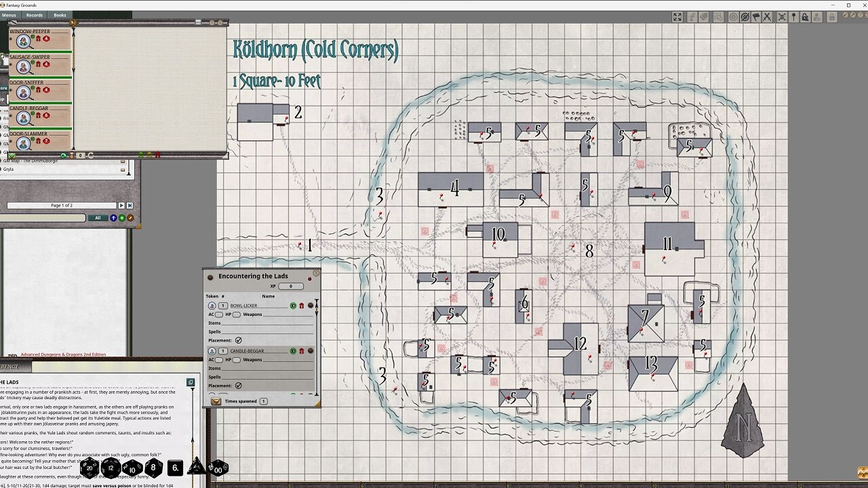Click the XP input field

click(x=290, y=286)
